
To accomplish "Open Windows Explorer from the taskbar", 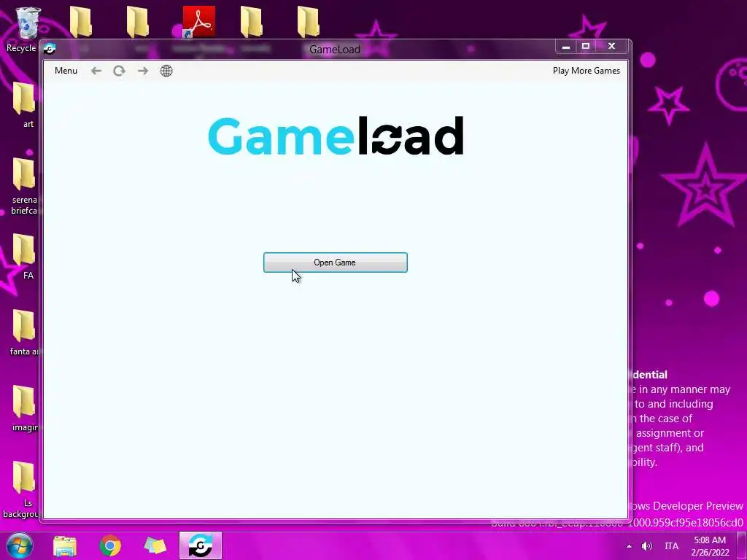I will pos(65,546).
